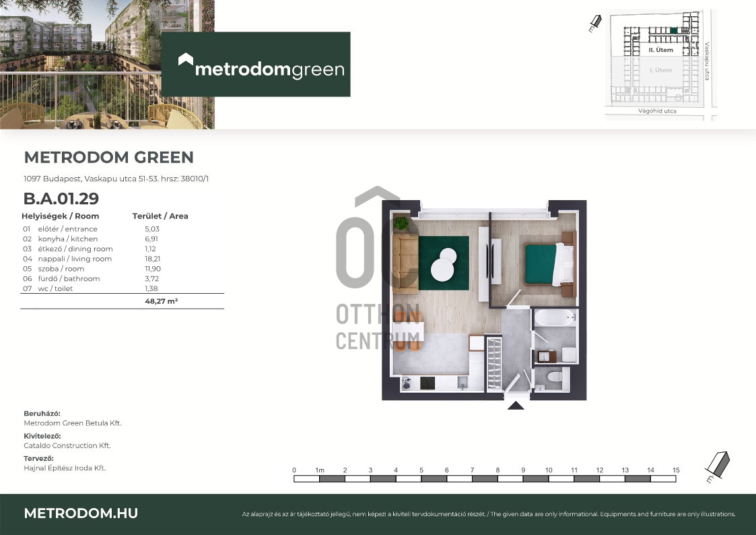This screenshot has height=535, width=756.
Task: Click the total area 48,27 m²
Action: pyautogui.click(x=161, y=301)
